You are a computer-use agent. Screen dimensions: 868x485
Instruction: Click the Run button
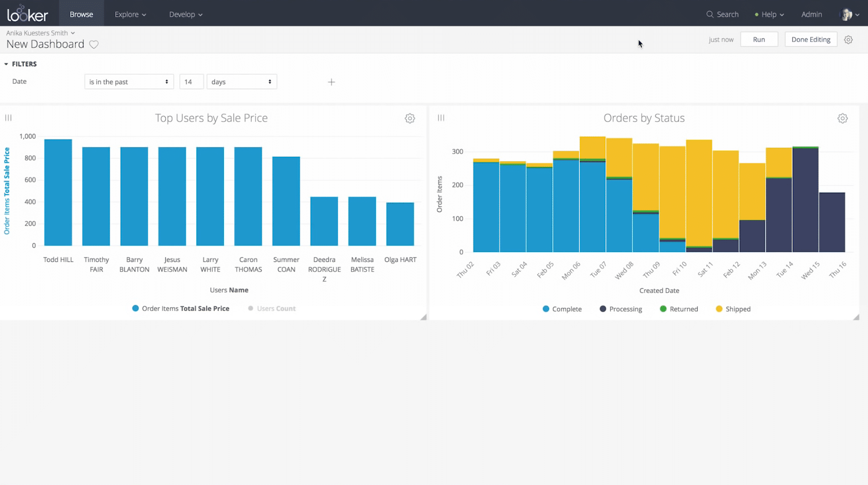point(758,39)
